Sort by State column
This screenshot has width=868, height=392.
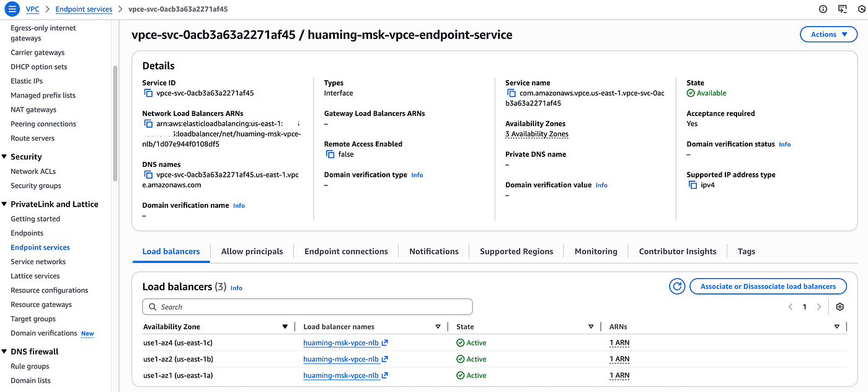tap(591, 327)
